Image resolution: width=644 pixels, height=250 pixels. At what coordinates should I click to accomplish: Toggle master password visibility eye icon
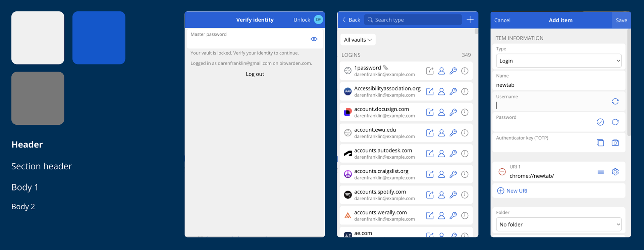(x=314, y=39)
